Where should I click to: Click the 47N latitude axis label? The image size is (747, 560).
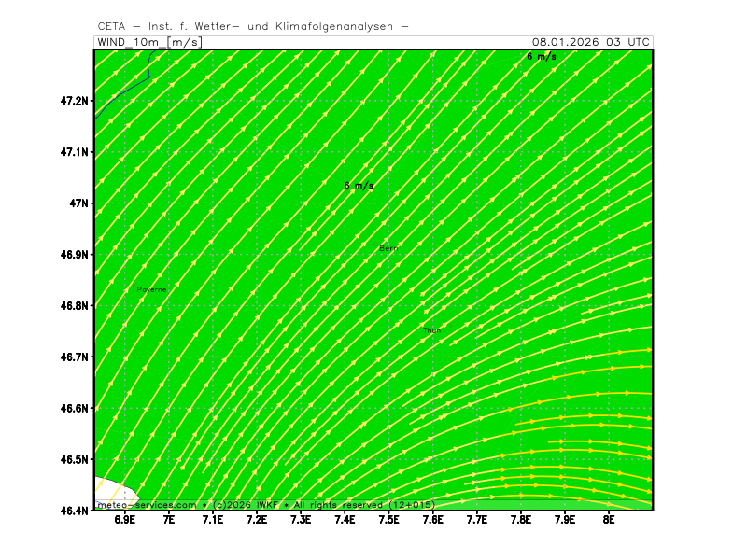tap(78, 203)
